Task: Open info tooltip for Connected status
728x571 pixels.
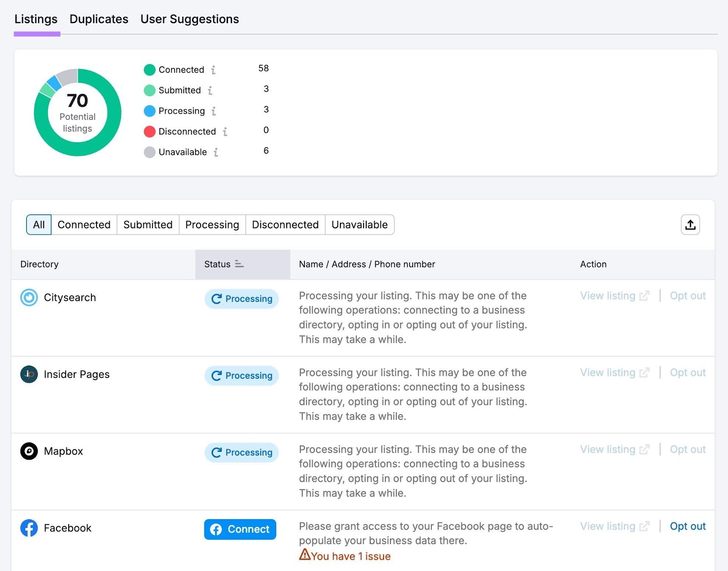Action: pyautogui.click(x=214, y=70)
